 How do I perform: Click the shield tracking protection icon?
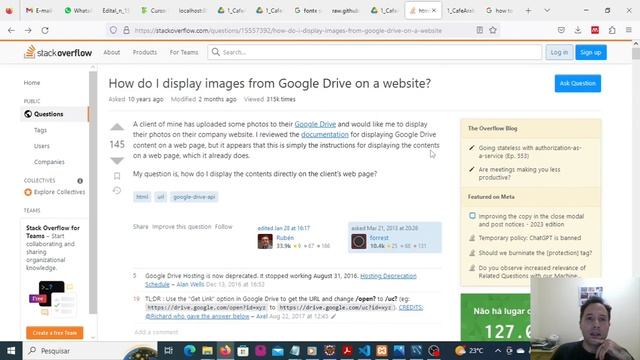coord(113,30)
